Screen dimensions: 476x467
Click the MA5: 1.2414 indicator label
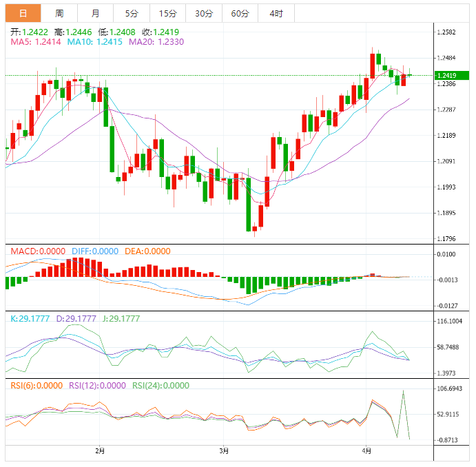click(x=36, y=42)
